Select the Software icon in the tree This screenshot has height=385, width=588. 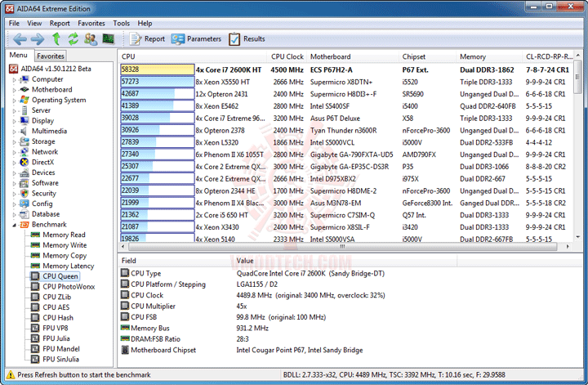pos(24,183)
